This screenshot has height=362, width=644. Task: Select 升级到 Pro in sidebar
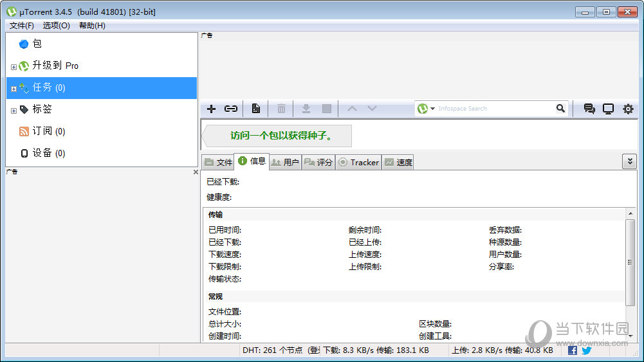pos(102,66)
